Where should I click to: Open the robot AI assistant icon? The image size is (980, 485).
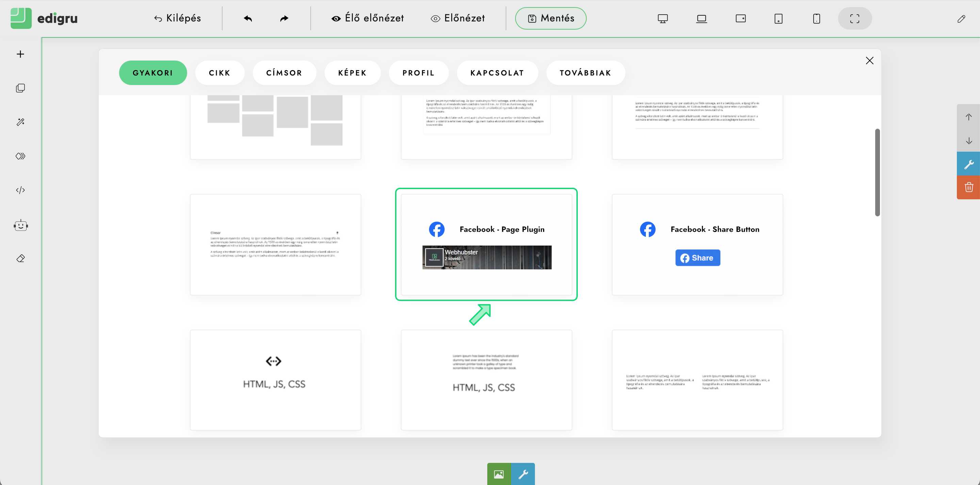[20, 225]
